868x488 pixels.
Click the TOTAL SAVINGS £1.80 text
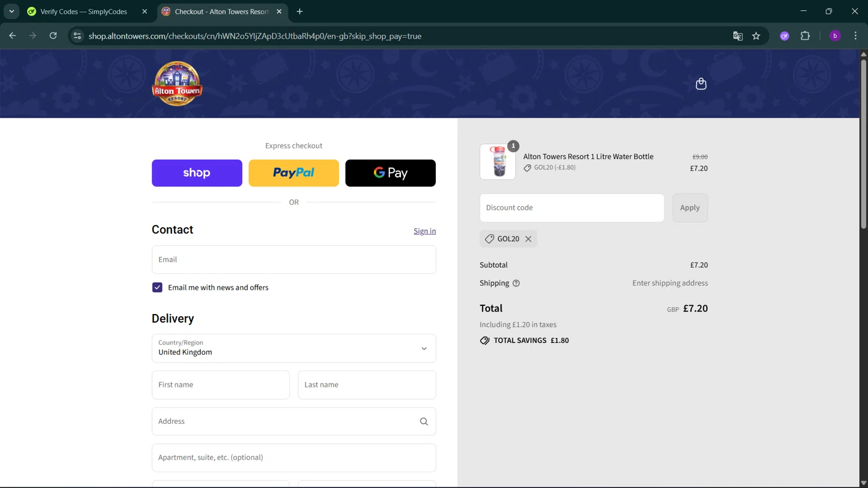point(531,341)
